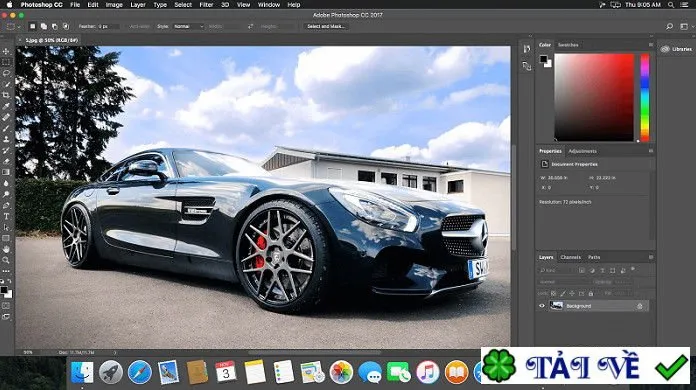Select the Healing Brush tool

(x=6, y=117)
